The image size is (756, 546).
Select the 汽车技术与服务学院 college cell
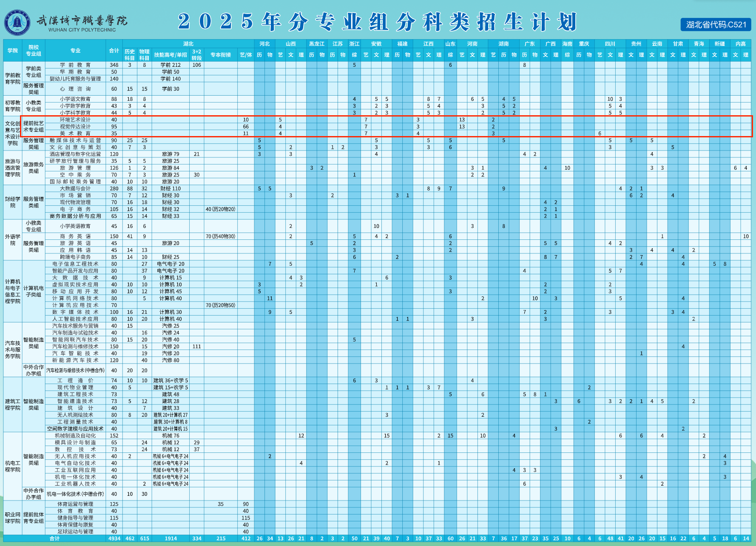tap(13, 350)
